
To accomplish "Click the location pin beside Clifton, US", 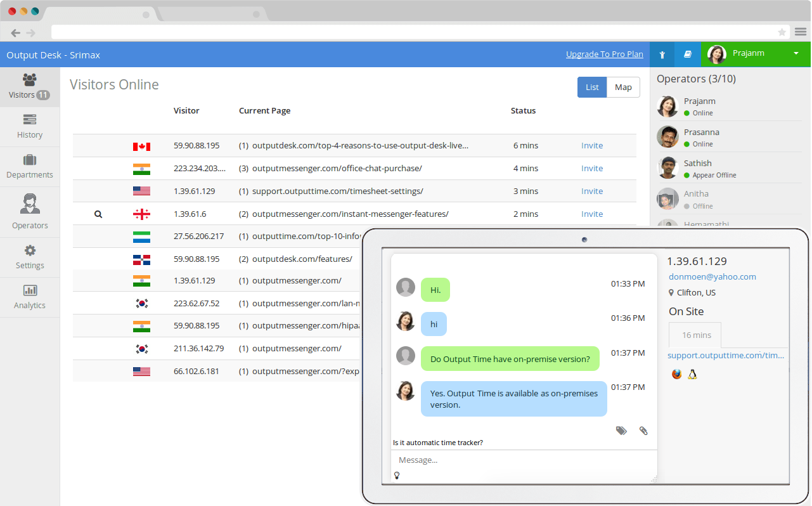I will coord(671,292).
